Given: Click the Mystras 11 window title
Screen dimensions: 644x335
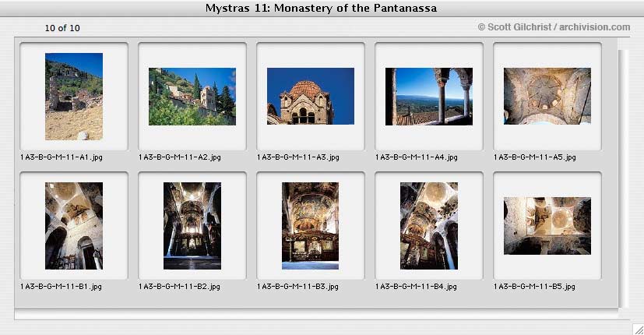Looking at the screenshot, I should (x=321, y=9).
